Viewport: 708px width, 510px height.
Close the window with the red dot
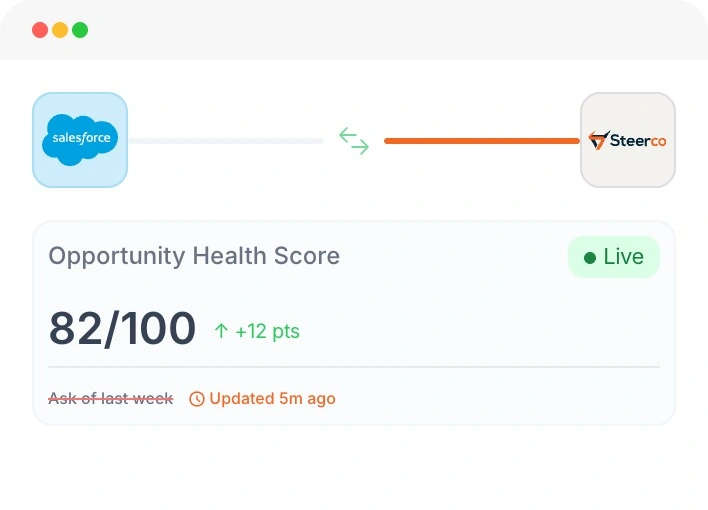point(40,30)
